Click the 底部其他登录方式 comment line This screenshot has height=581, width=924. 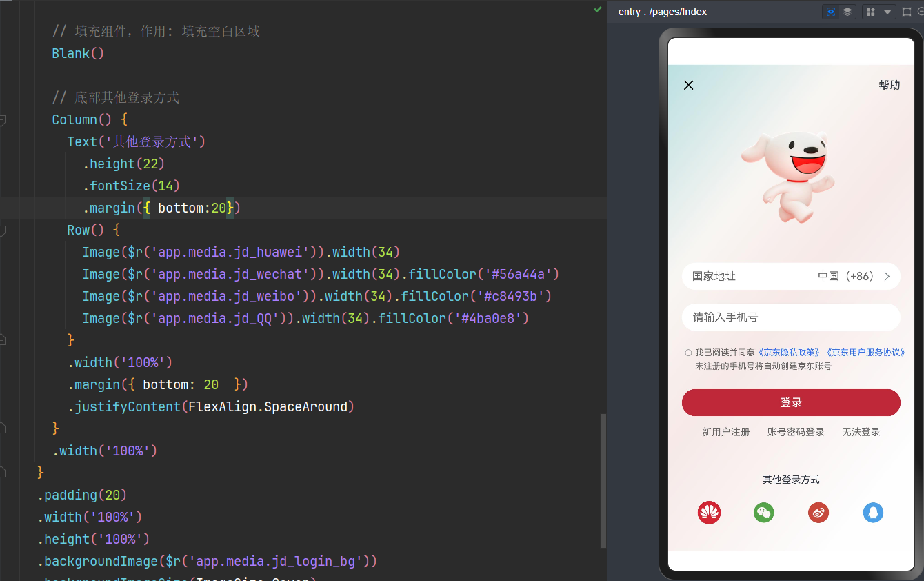tap(116, 97)
